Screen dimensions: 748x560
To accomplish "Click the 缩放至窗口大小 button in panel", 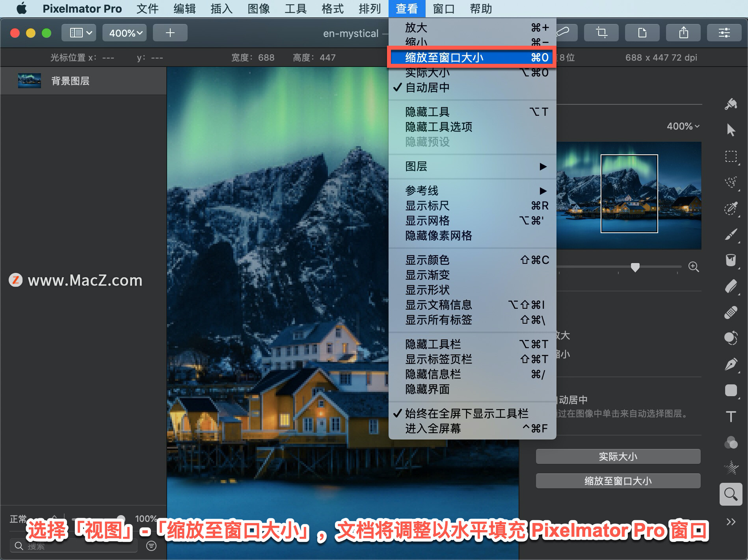I will click(618, 481).
